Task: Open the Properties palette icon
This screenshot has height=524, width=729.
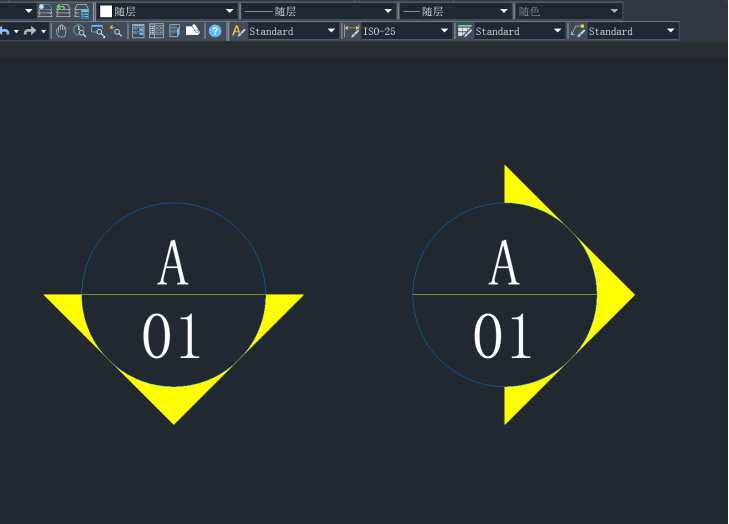Action: pos(138,31)
